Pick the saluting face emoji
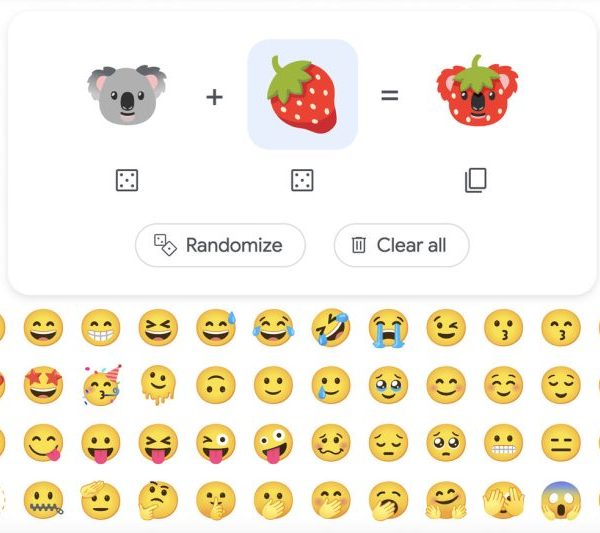 [100, 500]
